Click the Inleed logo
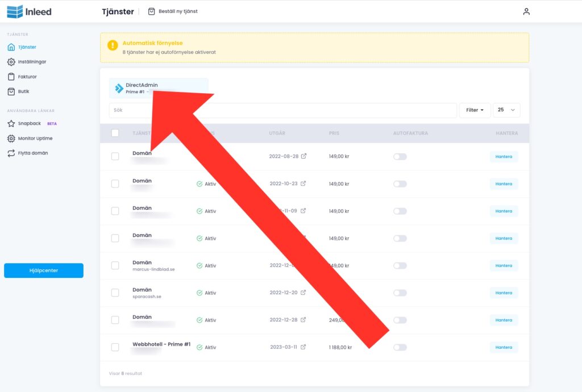582x392 pixels. coord(30,12)
